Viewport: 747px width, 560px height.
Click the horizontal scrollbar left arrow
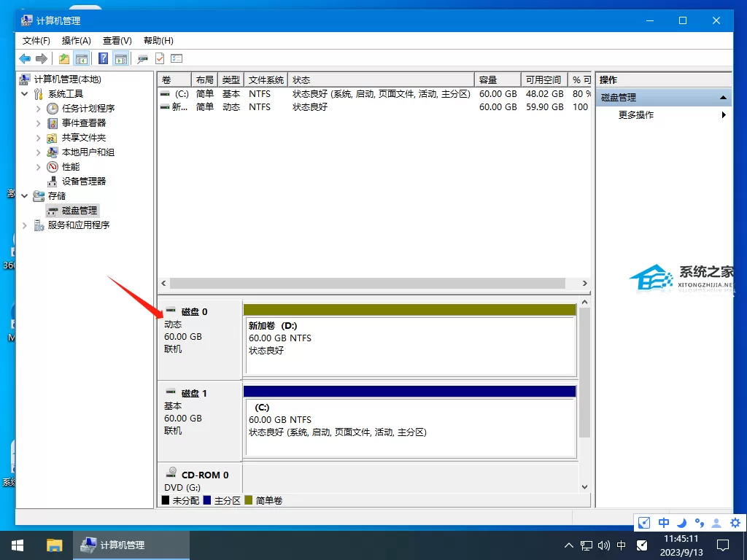(163, 284)
